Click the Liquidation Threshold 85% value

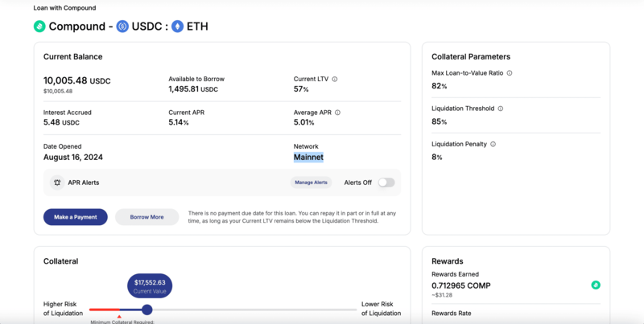pyautogui.click(x=439, y=122)
